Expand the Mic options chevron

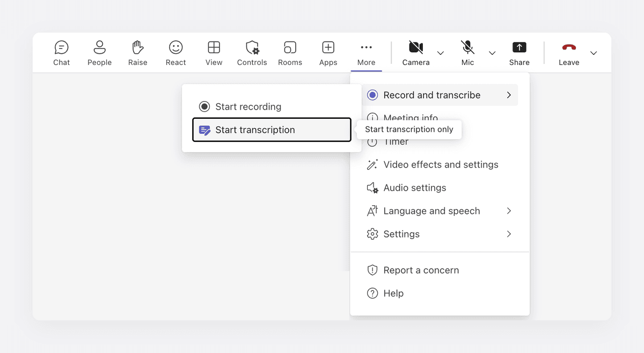tap(492, 53)
